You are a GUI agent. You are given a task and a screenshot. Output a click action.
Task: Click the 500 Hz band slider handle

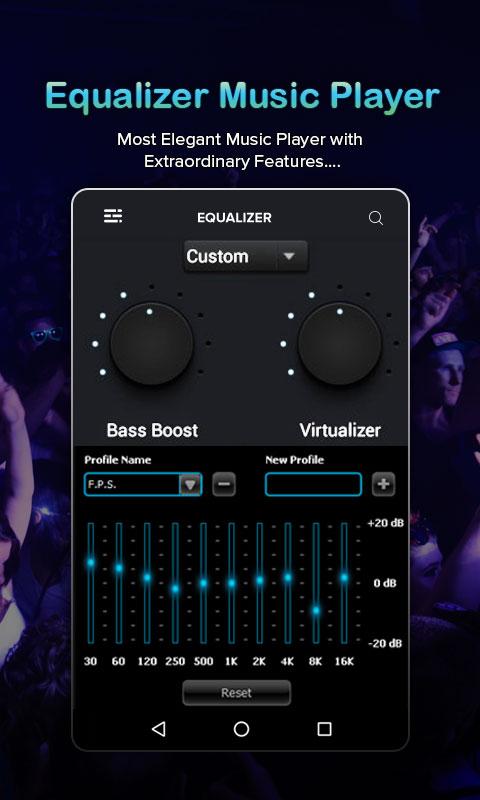point(204,583)
